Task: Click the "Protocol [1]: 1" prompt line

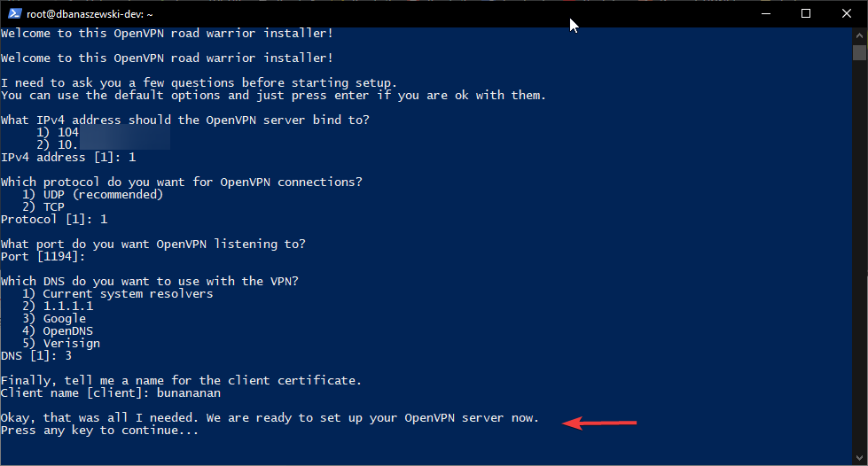Action: point(53,219)
